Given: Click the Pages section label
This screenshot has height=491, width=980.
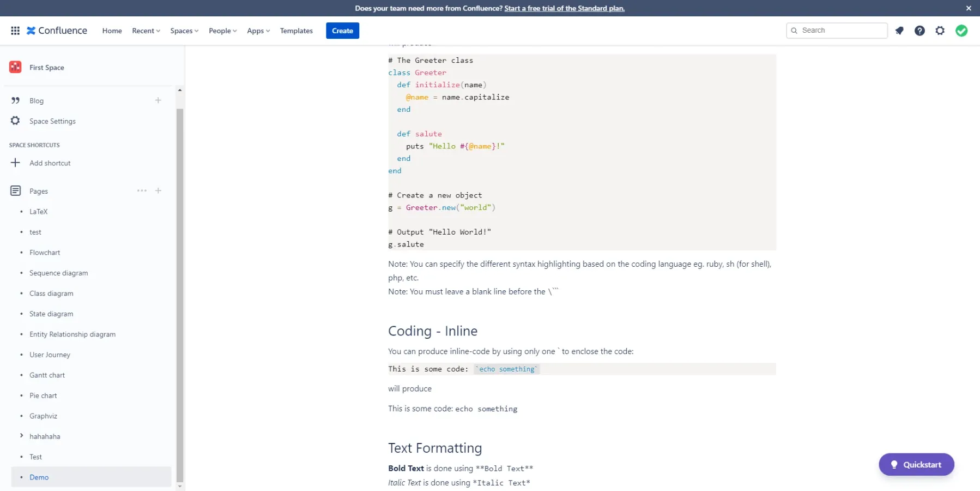Looking at the screenshot, I should click(x=39, y=191).
